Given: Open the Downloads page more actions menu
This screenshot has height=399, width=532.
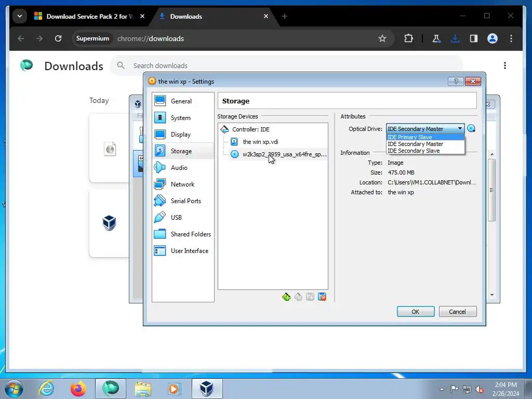Looking at the screenshot, I should click(x=505, y=65).
